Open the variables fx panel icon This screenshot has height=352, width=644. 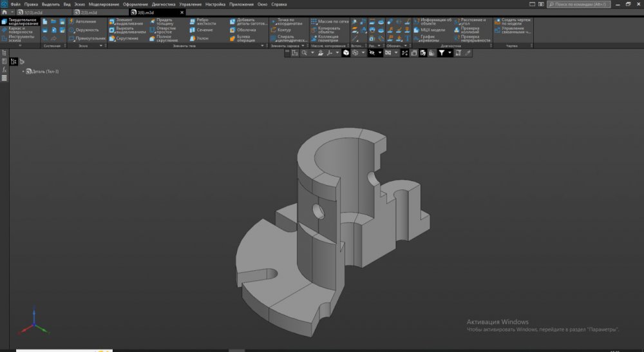(5, 70)
